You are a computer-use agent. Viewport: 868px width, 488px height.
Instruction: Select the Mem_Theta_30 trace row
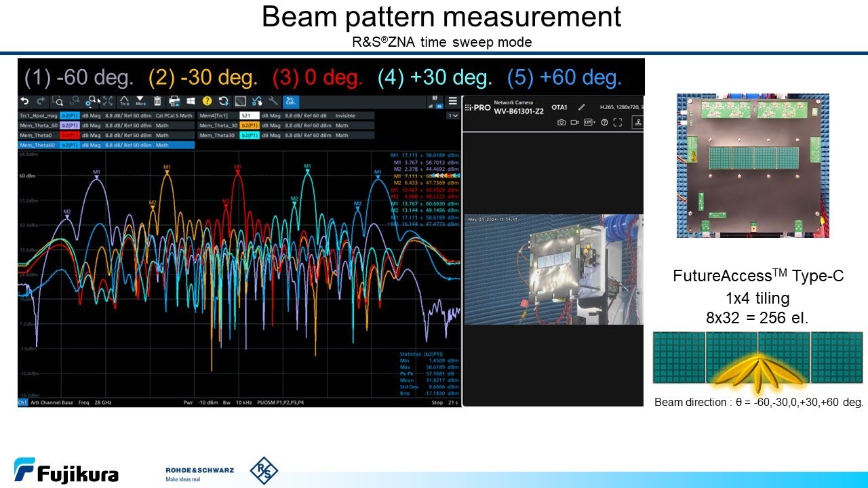pyautogui.click(x=286, y=125)
